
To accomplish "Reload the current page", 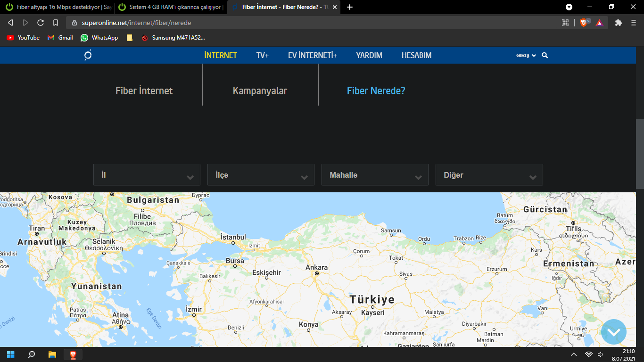I will click(x=41, y=23).
